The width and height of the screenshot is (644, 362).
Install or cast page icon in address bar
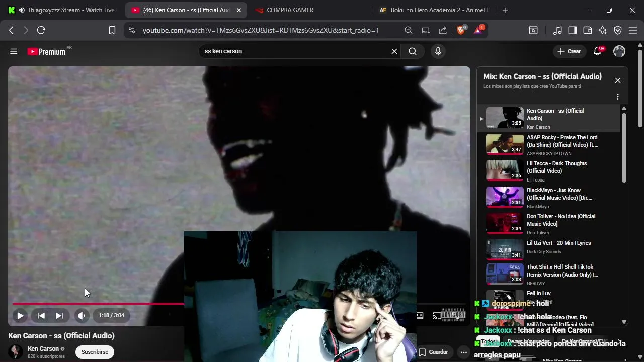(426, 30)
